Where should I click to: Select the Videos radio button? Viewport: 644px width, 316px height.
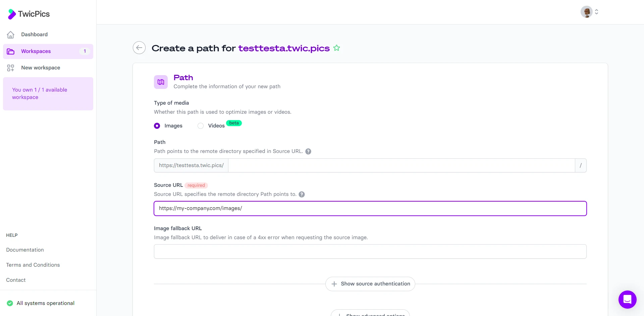pyautogui.click(x=201, y=126)
